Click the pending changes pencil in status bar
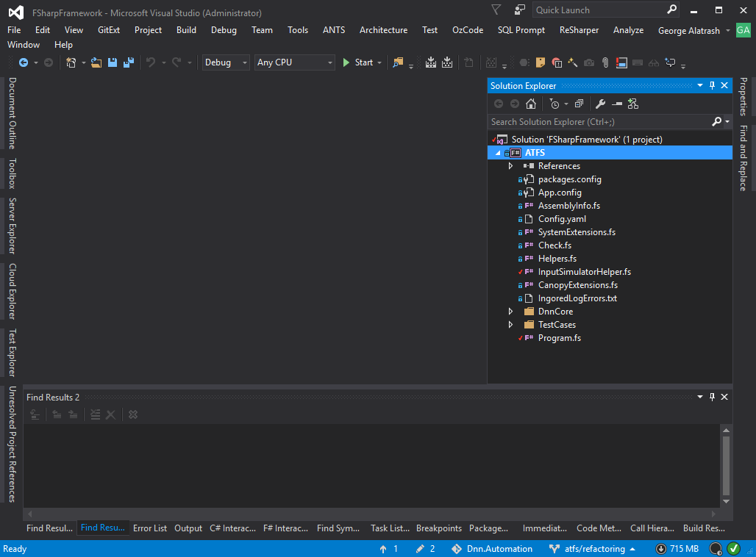The height and width of the screenshot is (557, 756). pos(421,549)
